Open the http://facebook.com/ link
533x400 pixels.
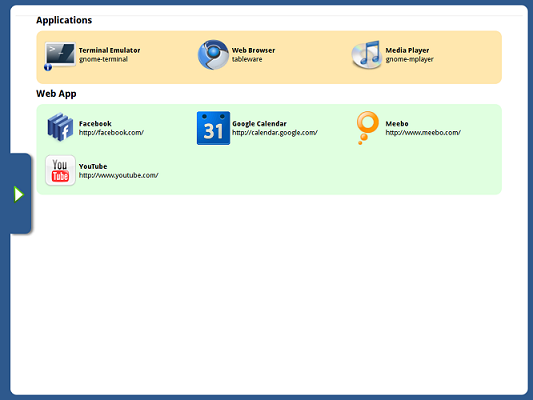click(111, 133)
